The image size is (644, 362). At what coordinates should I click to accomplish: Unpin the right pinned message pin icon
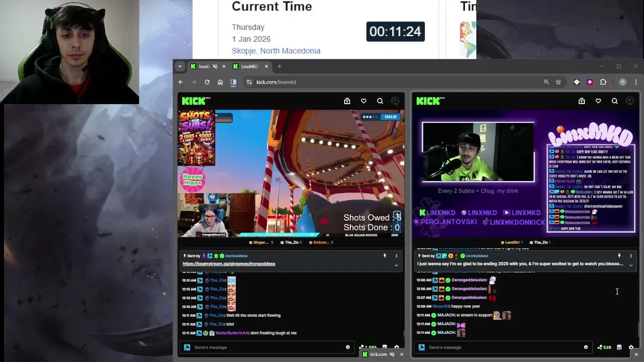click(619, 256)
